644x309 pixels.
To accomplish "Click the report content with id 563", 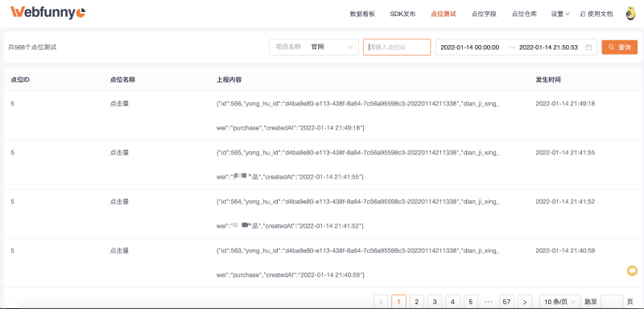I will pos(357,262).
